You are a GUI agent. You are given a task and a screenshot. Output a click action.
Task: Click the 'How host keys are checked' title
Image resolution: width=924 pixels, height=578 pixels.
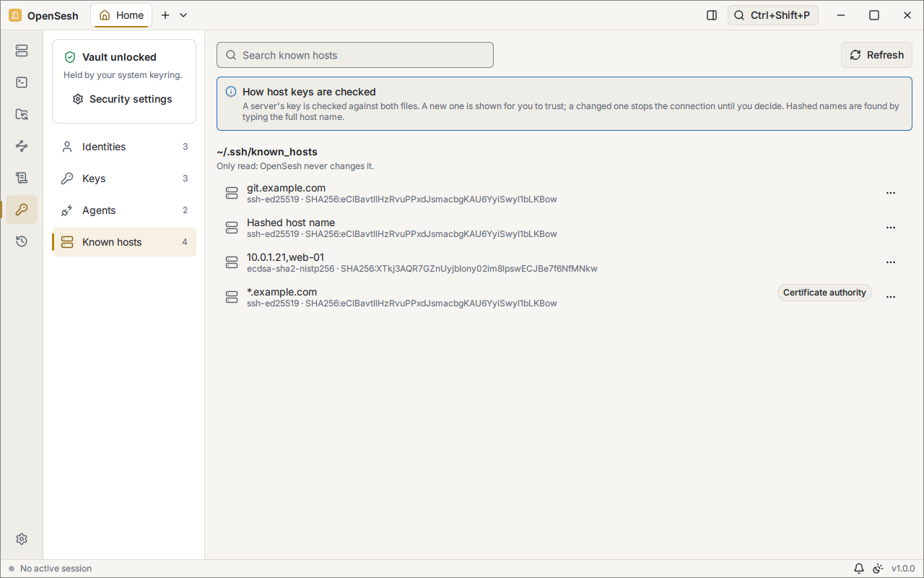coord(309,92)
